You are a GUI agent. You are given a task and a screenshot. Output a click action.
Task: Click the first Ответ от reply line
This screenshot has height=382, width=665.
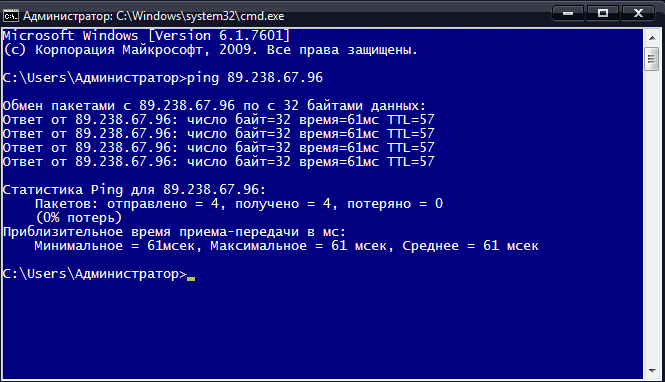[x=218, y=120]
